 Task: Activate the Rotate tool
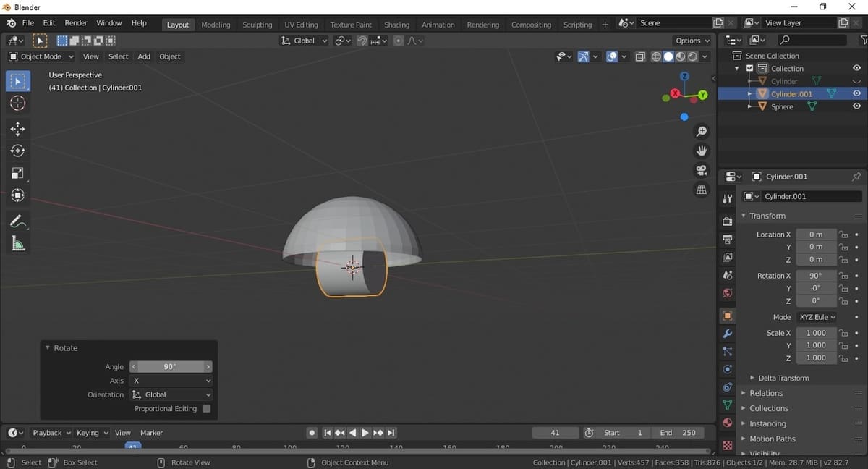click(x=18, y=151)
